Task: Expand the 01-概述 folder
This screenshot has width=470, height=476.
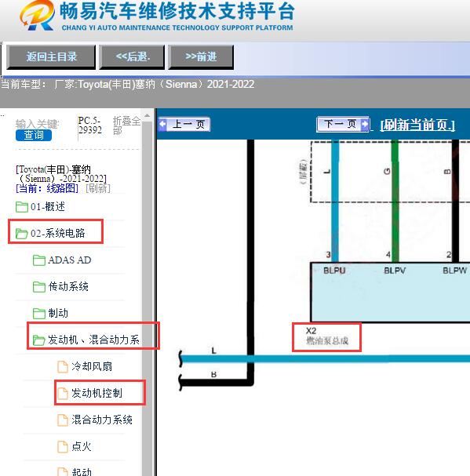Action: [47, 207]
